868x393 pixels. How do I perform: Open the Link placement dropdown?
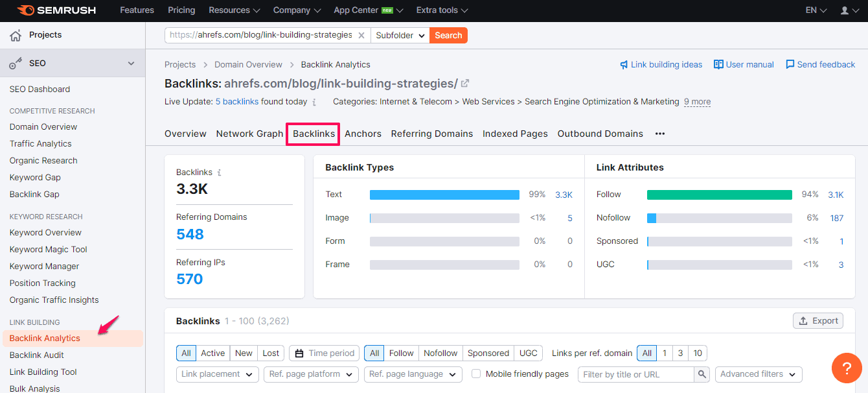point(217,374)
